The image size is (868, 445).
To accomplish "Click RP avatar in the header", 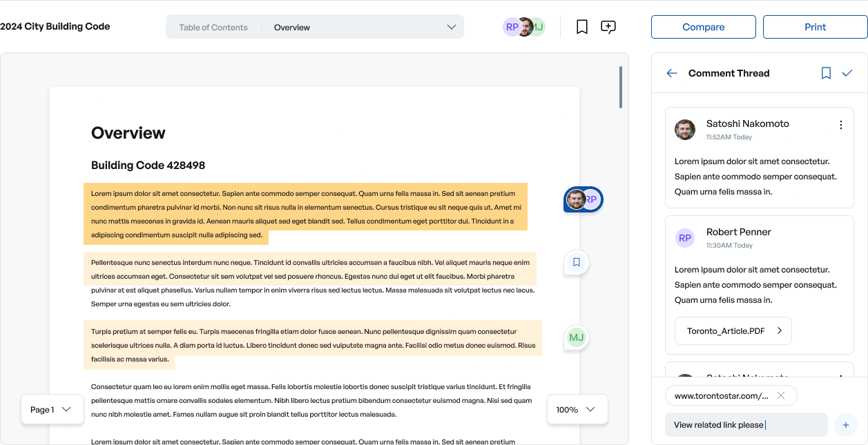I will click(512, 28).
